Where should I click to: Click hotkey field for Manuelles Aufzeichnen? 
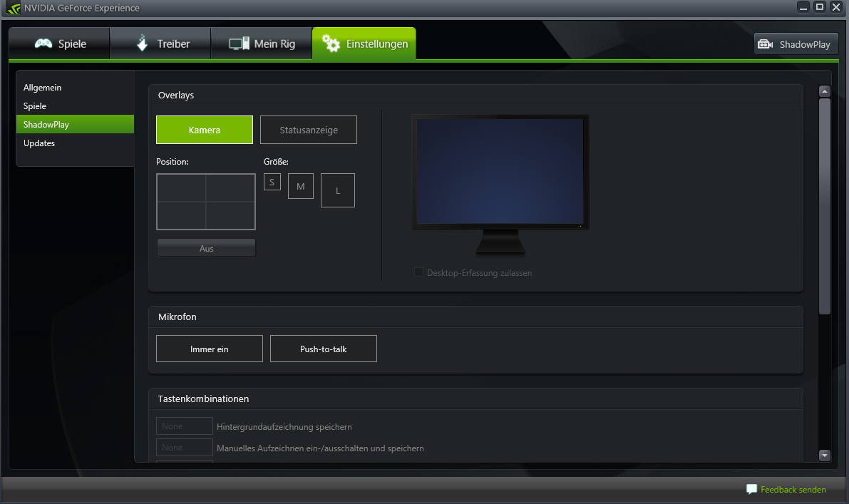[x=185, y=448]
